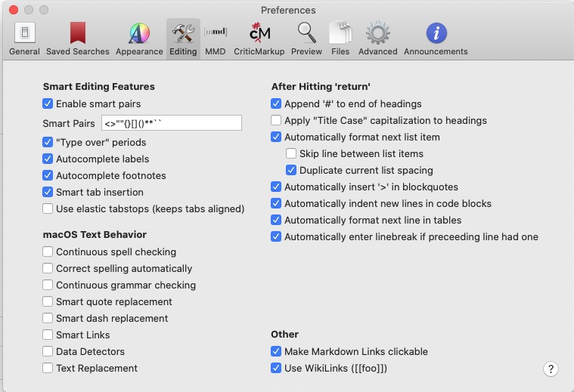The width and height of the screenshot is (574, 392).
Task: Open Advanced gear preferences
Action: pyautogui.click(x=377, y=39)
